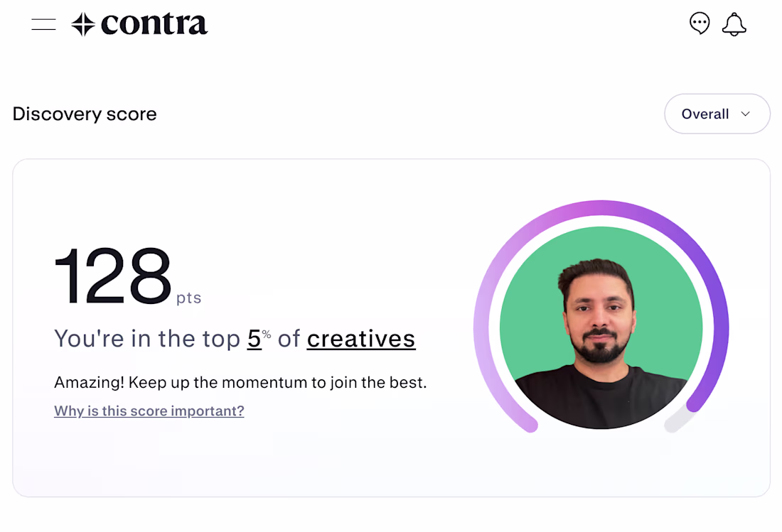The width and height of the screenshot is (782, 532).
Task: Click the word 'of' before creatives
Action: pos(289,339)
